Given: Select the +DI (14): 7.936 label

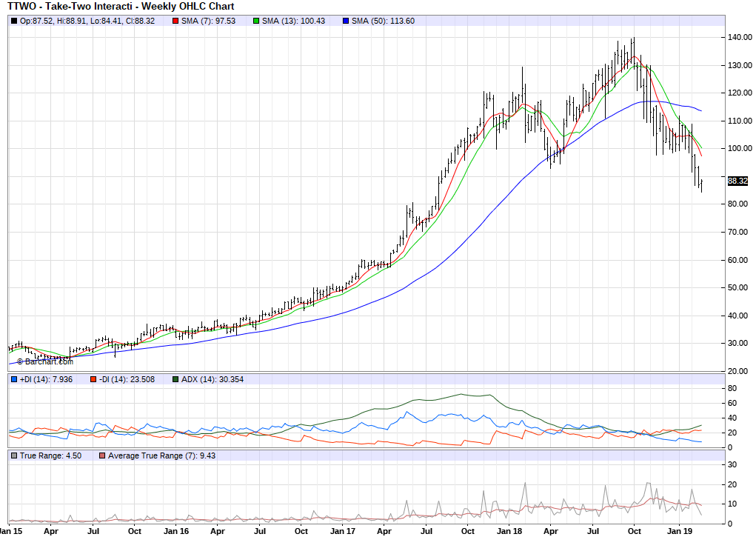Looking at the screenshot, I should pos(47,379).
